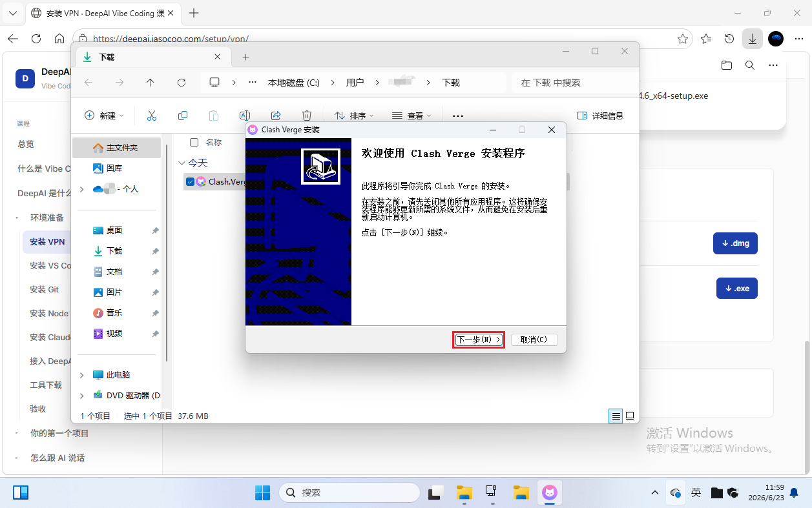812x508 pixels.
Task: Toggle the 详细信息 details pane
Action: (600, 116)
